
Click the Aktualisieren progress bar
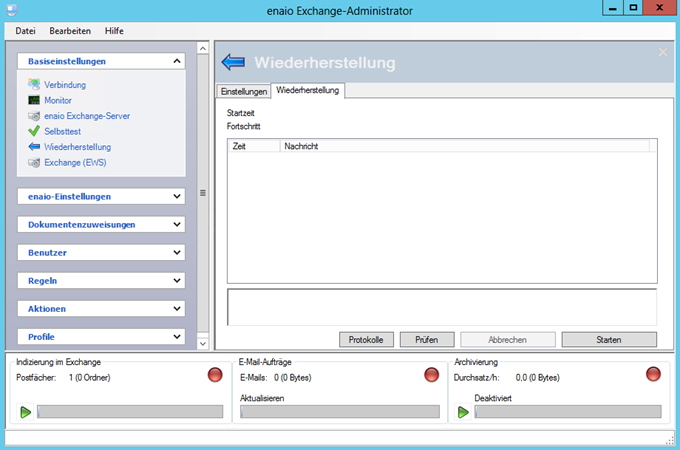pos(340,412)
